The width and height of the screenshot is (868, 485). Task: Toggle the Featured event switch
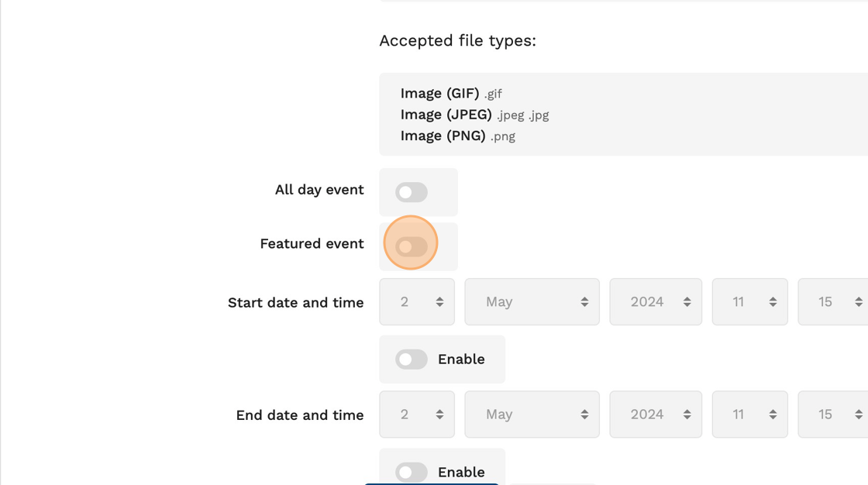(412, 246)
